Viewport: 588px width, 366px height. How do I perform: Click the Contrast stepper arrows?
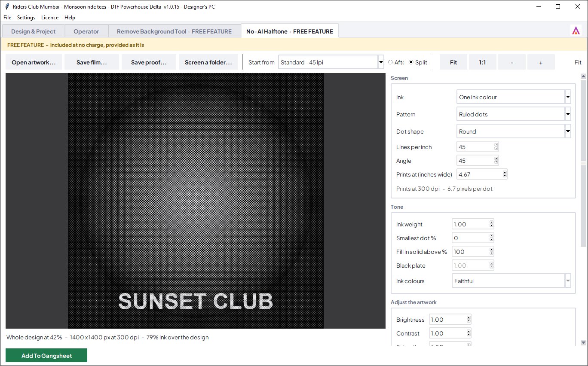pos(469,333)
